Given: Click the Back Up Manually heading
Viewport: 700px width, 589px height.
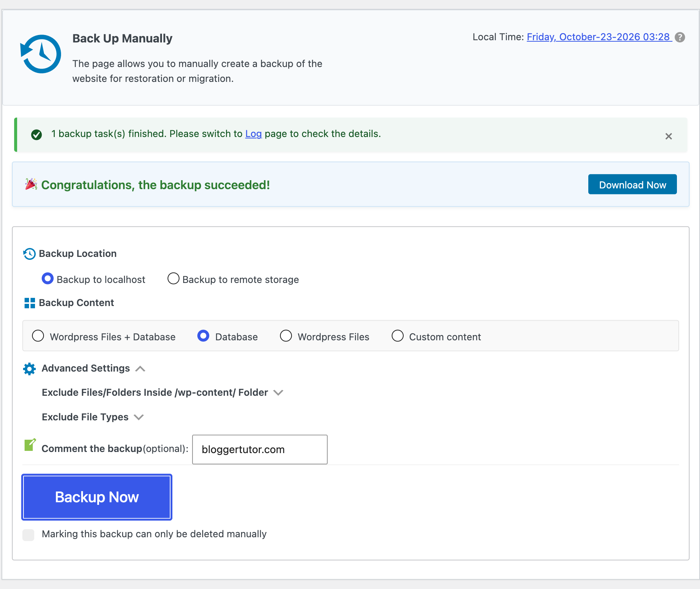Looking at the screenshot, I should tap(122, 38).
